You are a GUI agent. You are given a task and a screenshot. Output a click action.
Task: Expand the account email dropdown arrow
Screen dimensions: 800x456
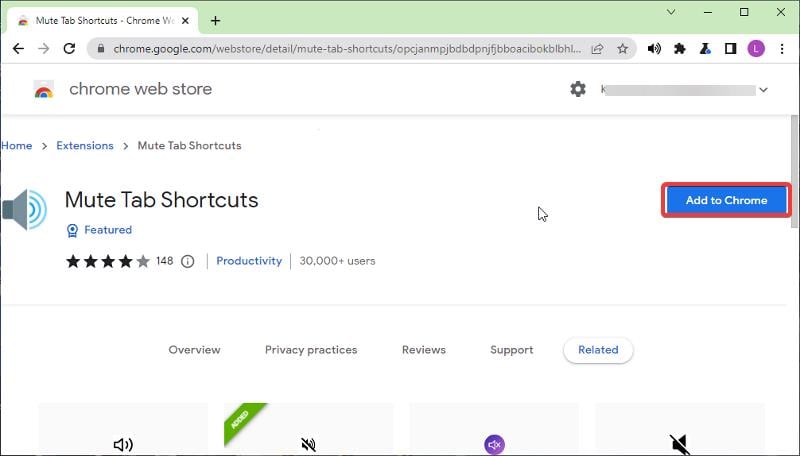(x=763, y=90)
